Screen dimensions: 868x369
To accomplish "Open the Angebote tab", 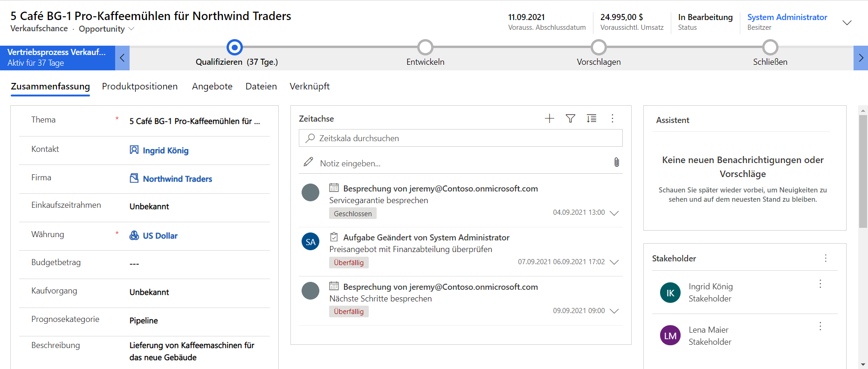I will (x=212, y=86).
